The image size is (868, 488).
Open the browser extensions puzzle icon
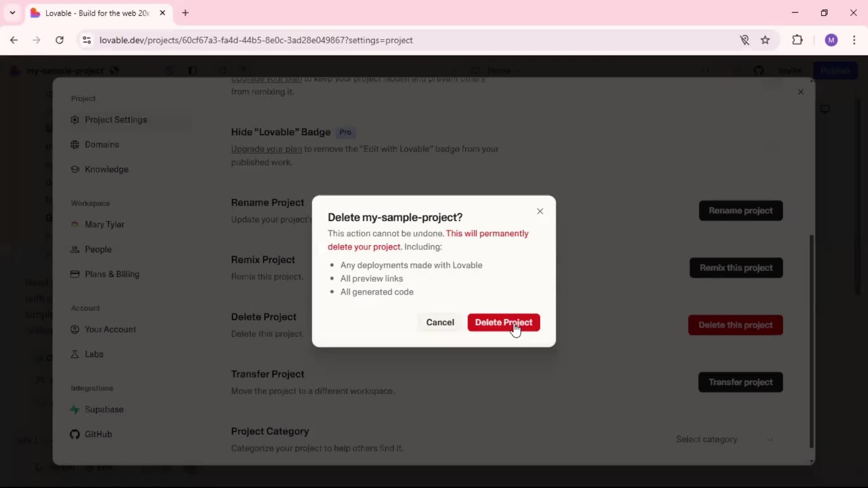click(x=797, y=40)
